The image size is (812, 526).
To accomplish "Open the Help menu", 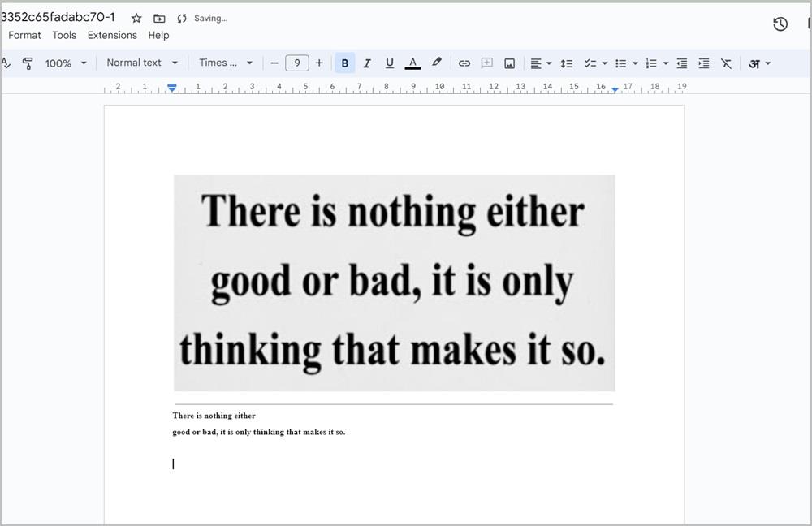I will click(158, 35).
